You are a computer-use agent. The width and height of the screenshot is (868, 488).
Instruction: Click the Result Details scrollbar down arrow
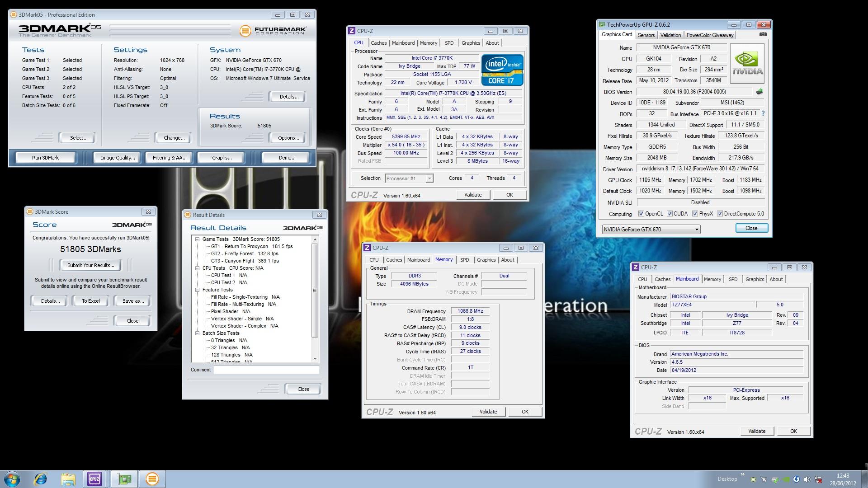coord(315,359)
